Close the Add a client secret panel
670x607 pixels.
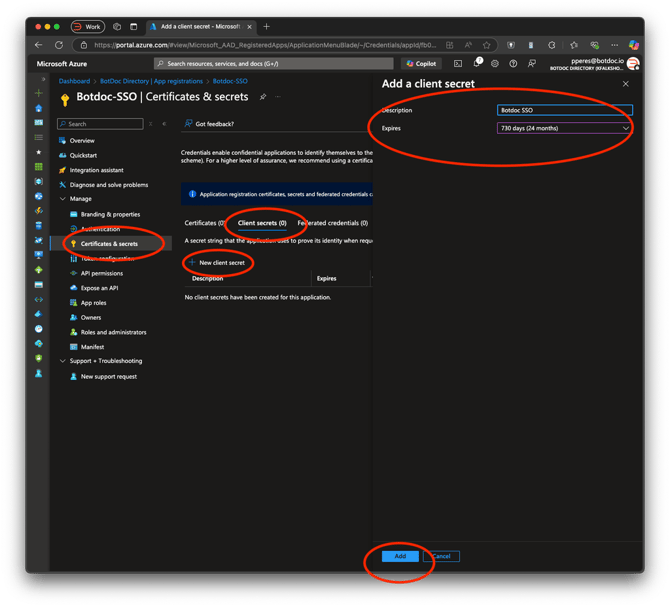coord(626,84)
